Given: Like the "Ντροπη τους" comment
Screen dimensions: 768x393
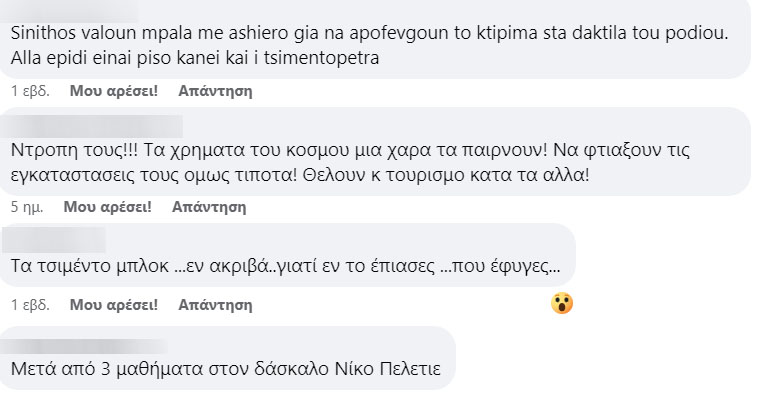Looking at the screenshot, I should click(x=108, y=207).
